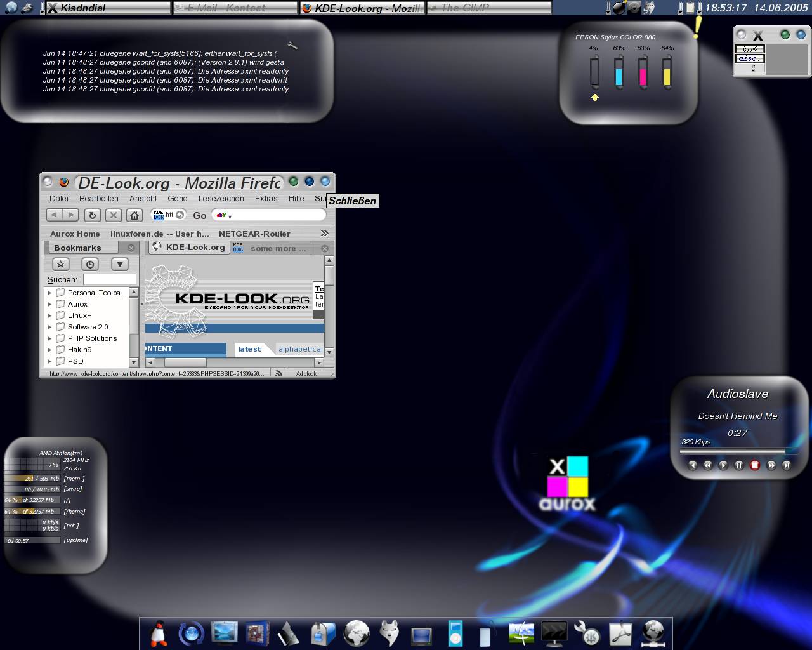The height and width of the screenshot is (650, 812).
Task: Expand the Hakin9 bookmarks folder
Action: 49,350
